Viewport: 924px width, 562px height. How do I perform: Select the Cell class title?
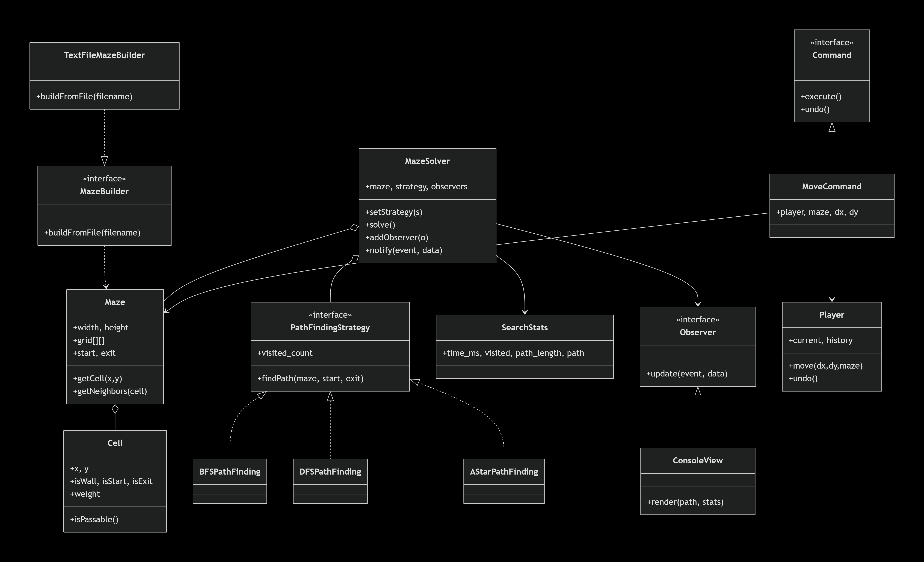click(x=115, y=443)
